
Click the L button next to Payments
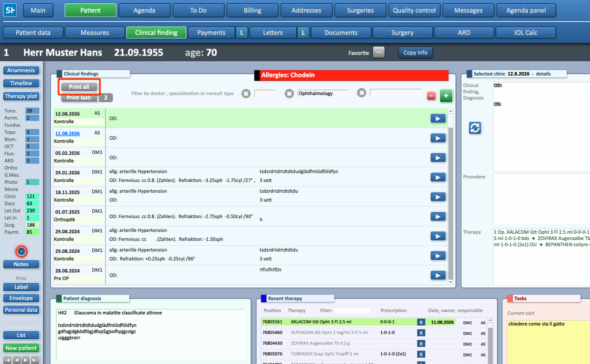tap(242, 33)
